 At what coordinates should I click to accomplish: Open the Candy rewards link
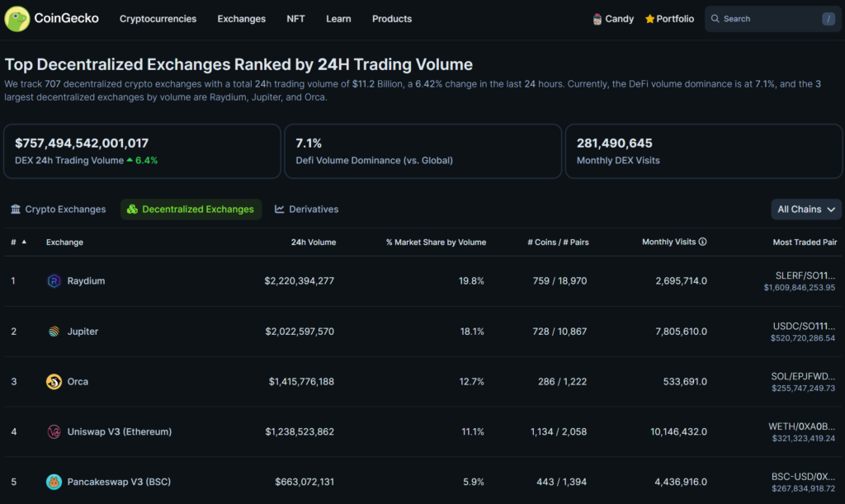pos(613,19)
